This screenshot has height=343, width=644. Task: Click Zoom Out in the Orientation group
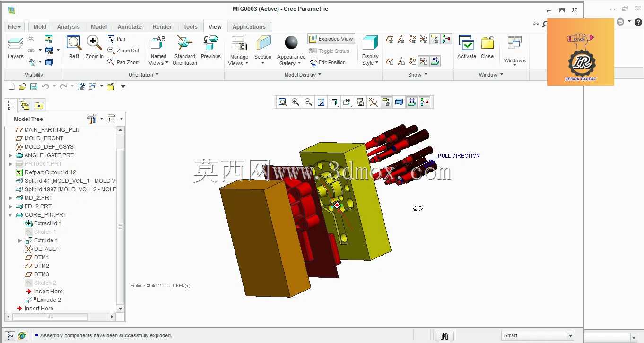123,51
